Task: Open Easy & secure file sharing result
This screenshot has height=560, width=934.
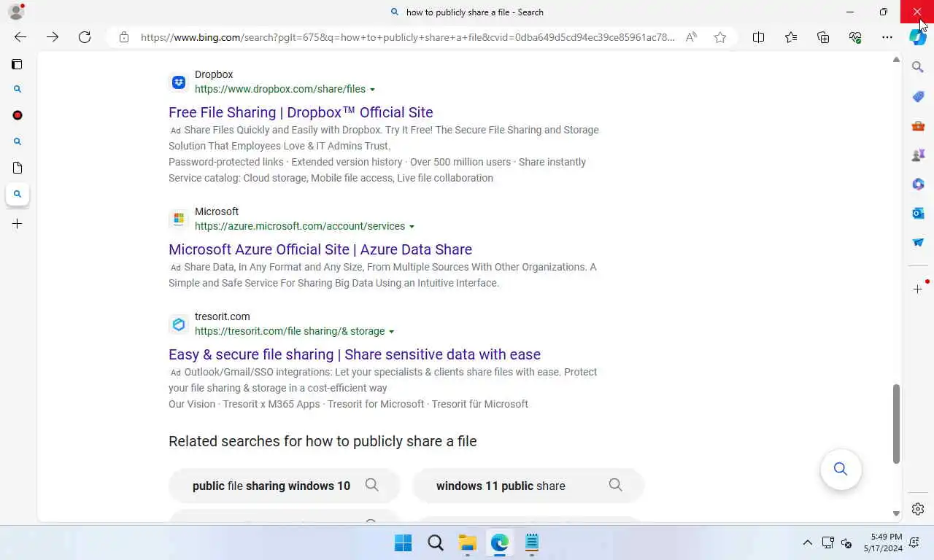Action: coord(355,354)
